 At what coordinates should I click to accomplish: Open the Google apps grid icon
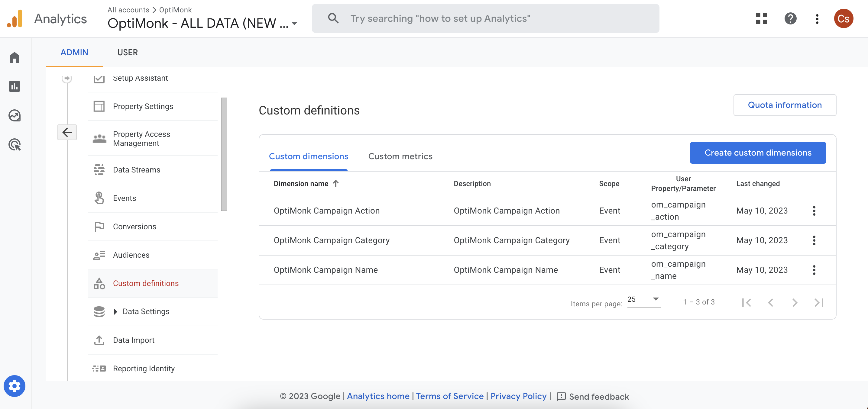pyautogui.click(x=761, y=18)
